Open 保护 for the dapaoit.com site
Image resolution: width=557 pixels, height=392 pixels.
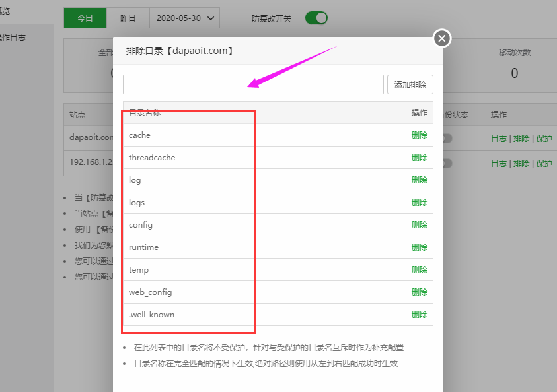pyautogui.click(x=544, y=139)
